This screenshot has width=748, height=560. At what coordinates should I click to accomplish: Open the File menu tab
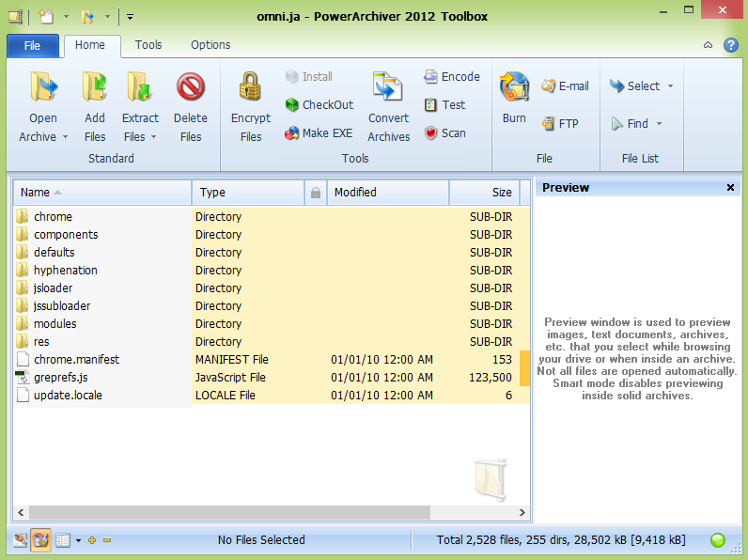(33, 46)
